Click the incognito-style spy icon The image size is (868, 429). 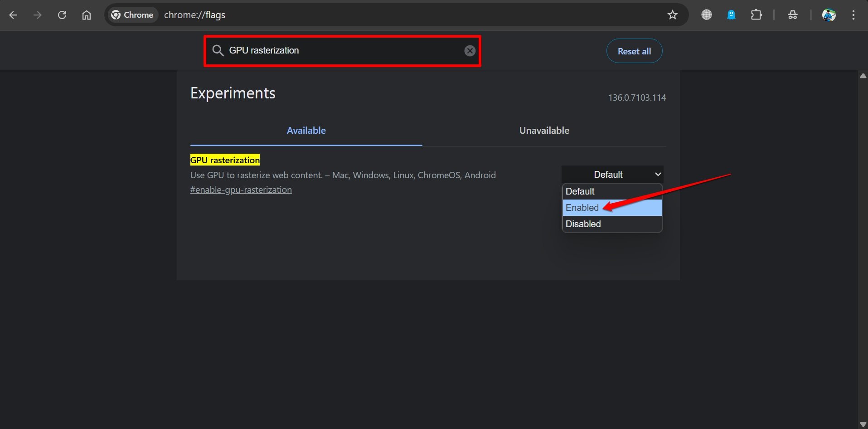(x=792, y=15)
